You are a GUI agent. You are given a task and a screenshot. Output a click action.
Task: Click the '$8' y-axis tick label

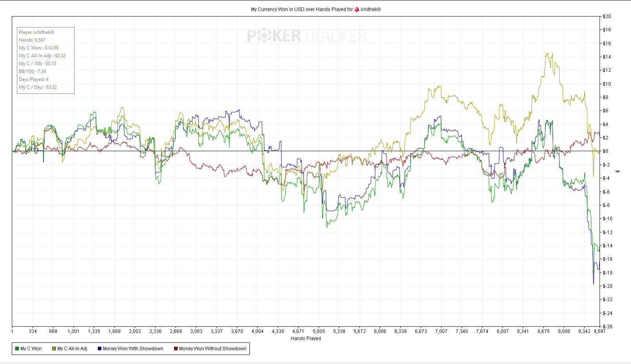(x=605, y=97)
